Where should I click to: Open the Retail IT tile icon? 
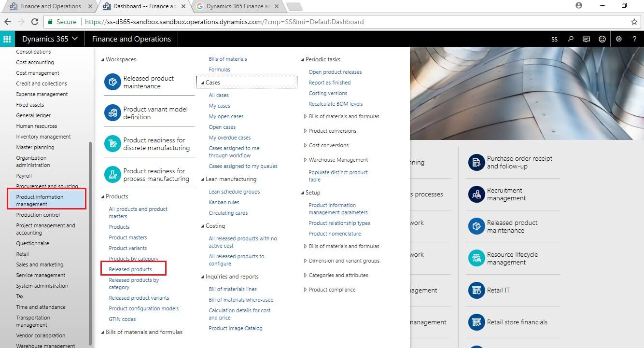[476, 290]
